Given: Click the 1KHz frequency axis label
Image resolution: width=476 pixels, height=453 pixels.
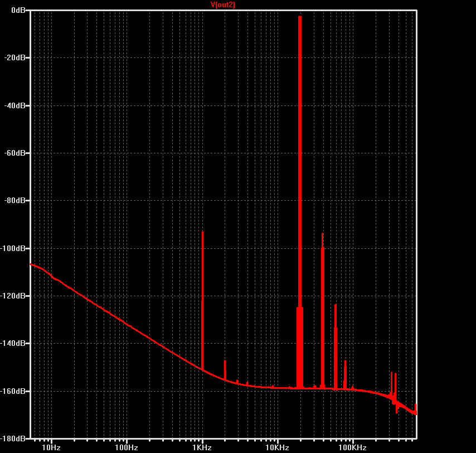Looking at the screenshot, I should click(x=202, y=447).
